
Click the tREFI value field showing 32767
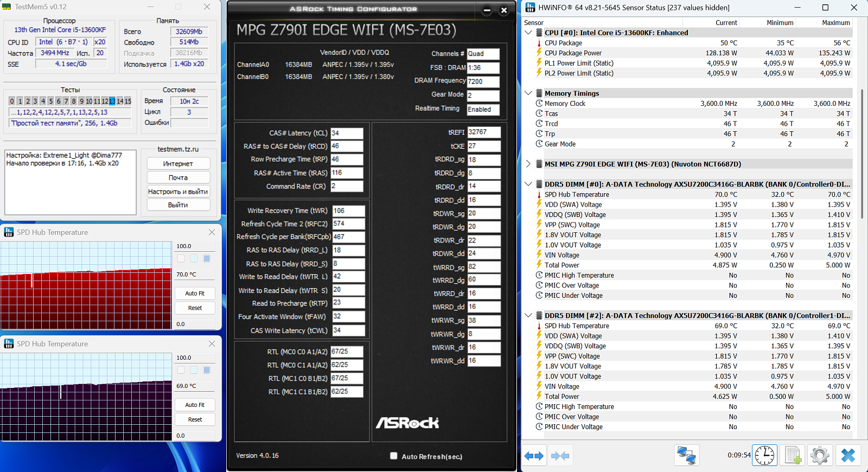click(x=483, y=132)
